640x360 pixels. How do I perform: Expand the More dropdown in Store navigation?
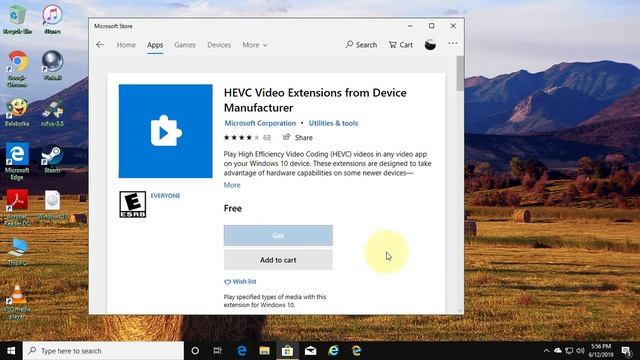point(255,45)
